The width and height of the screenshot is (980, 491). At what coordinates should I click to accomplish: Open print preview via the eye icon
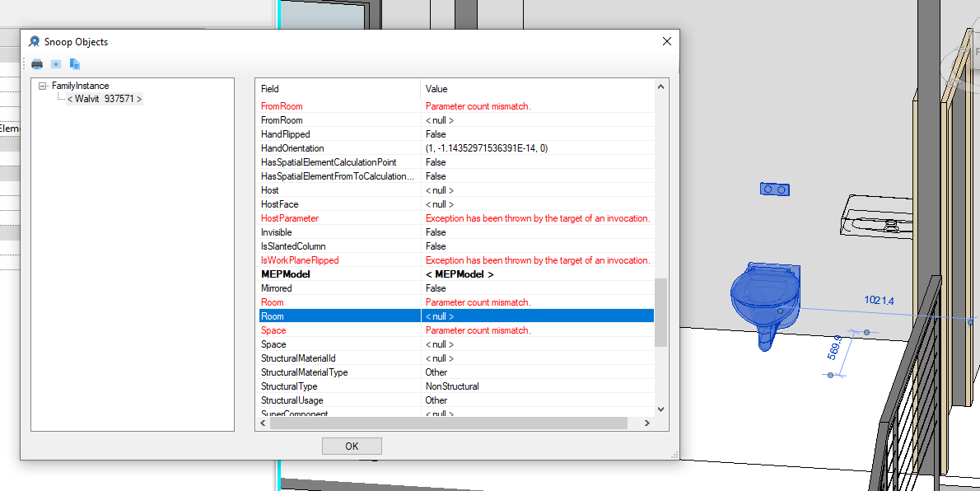55,63
